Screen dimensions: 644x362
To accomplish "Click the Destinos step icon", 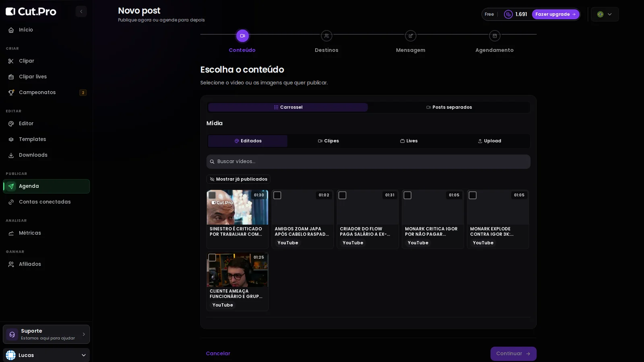I will pyautogui.click(x=326, y=36).
